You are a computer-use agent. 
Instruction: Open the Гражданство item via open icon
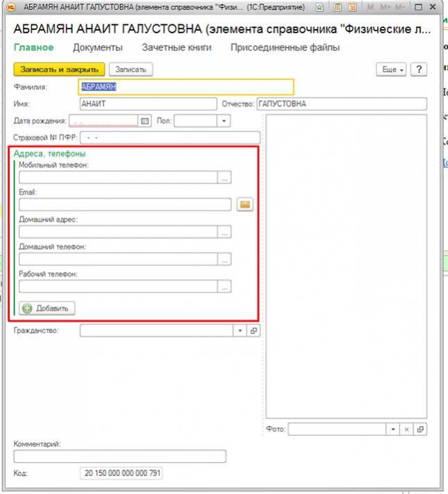(254, 331)
